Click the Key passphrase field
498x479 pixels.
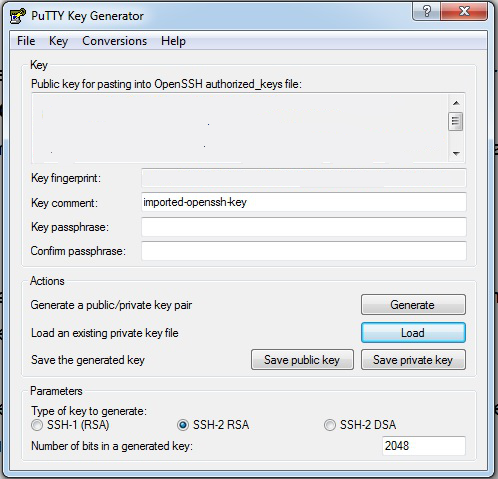click(x=304, y=227)
